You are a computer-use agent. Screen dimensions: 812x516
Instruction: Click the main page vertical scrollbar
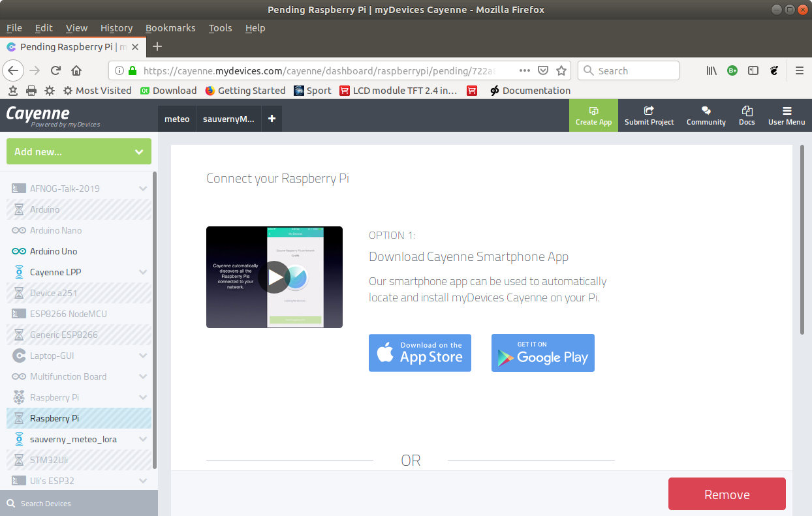pos(802,239)
